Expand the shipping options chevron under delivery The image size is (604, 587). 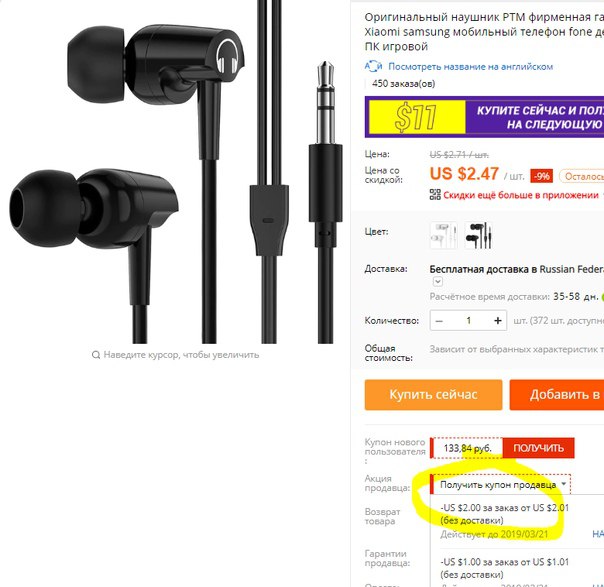pos(438,282)
